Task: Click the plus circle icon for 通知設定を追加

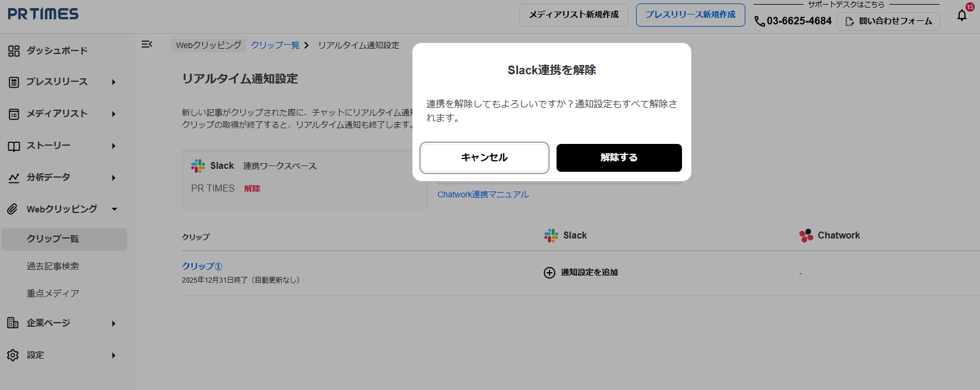Action: [550, 273]
